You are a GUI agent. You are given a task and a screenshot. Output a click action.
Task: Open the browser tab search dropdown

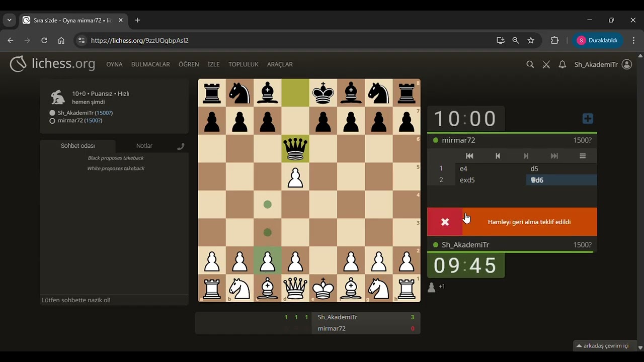(9, 20)
